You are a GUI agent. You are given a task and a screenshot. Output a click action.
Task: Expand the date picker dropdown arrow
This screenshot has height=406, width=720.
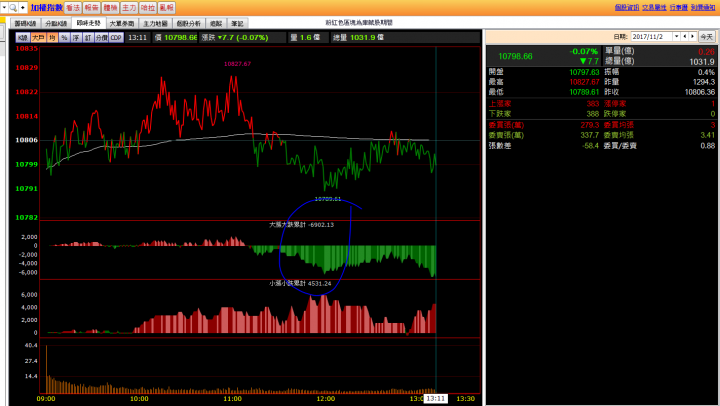click(x=676, y=36)
